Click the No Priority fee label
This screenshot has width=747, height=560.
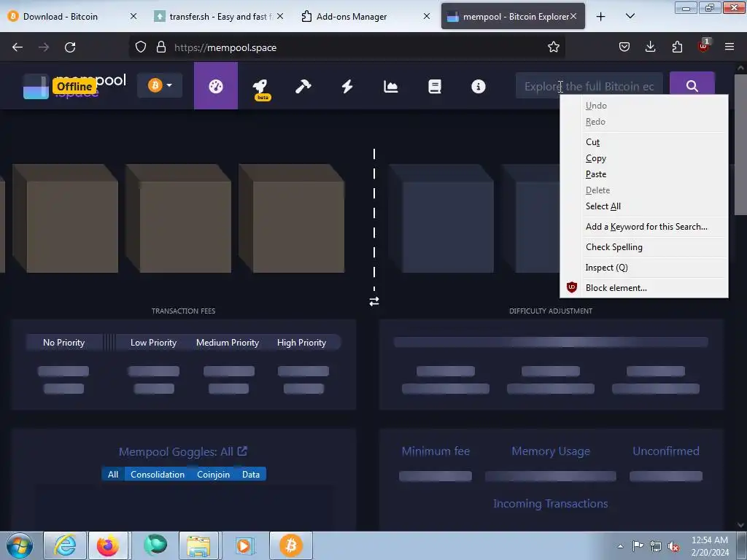pos(64,343)
